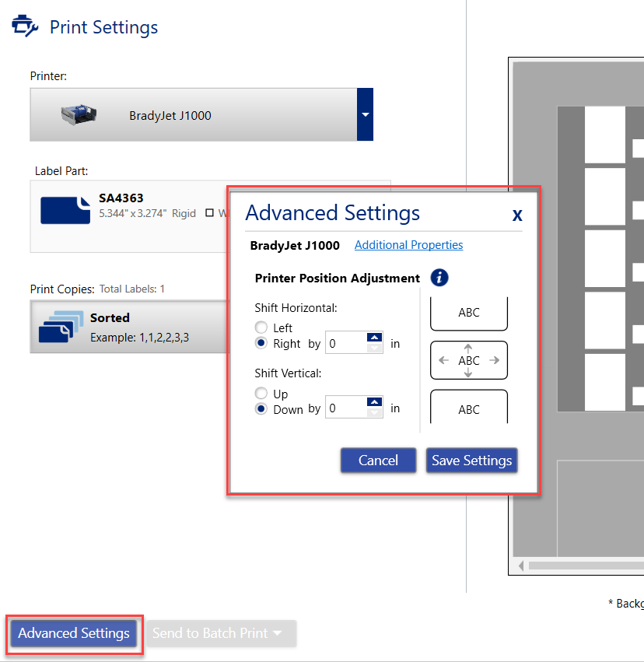Expand the Printer selection dropdown arrow

coord(365,115)
